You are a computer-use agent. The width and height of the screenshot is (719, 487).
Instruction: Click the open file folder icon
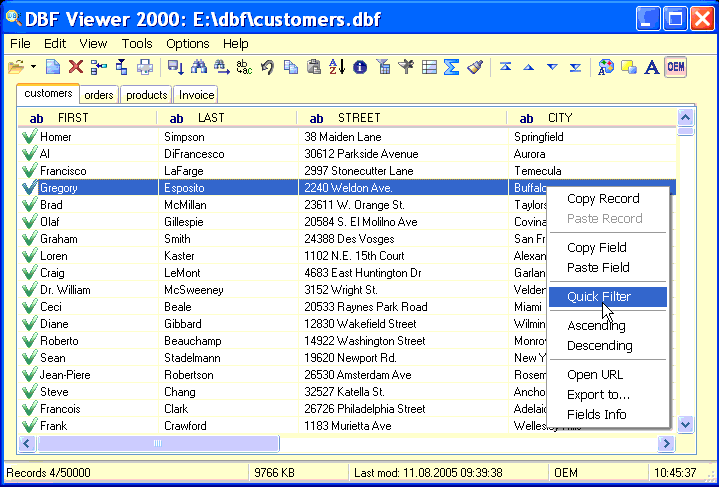click(16, 67)
